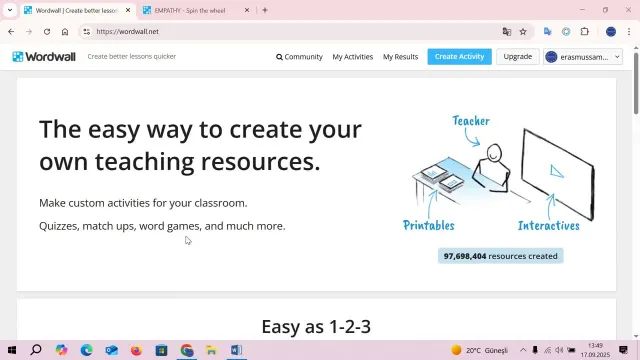
Task: Open network settings tray icon
Action: pos(547,350)
